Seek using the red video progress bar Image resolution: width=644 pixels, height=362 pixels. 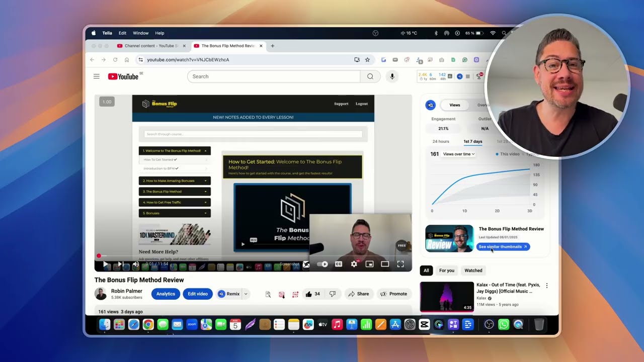(x=253, y=256)
